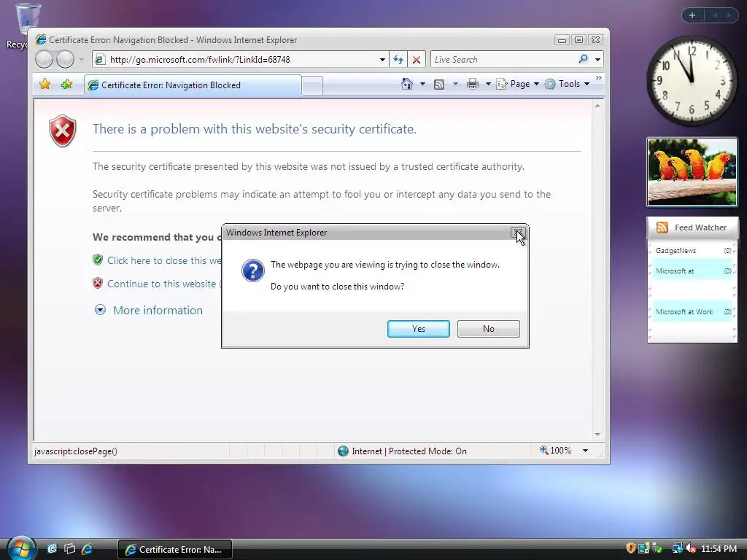Open the Tools menu

568,84
